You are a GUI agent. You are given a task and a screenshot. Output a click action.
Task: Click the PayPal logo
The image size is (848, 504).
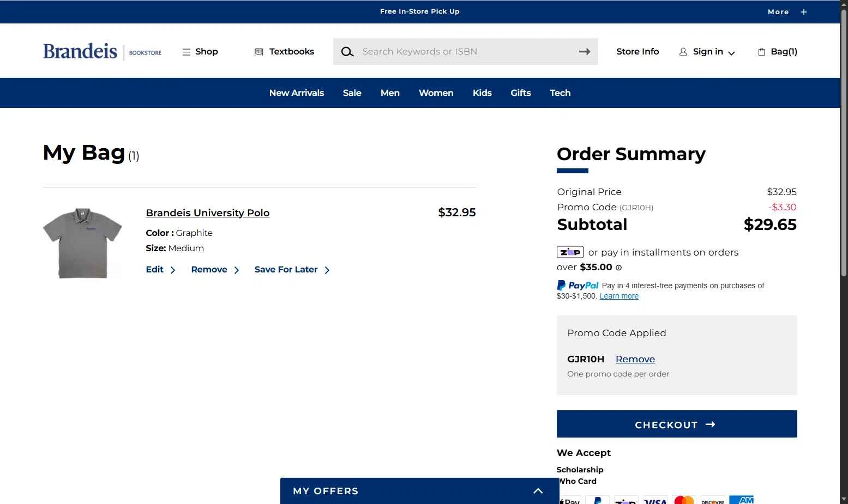point(578,286)
